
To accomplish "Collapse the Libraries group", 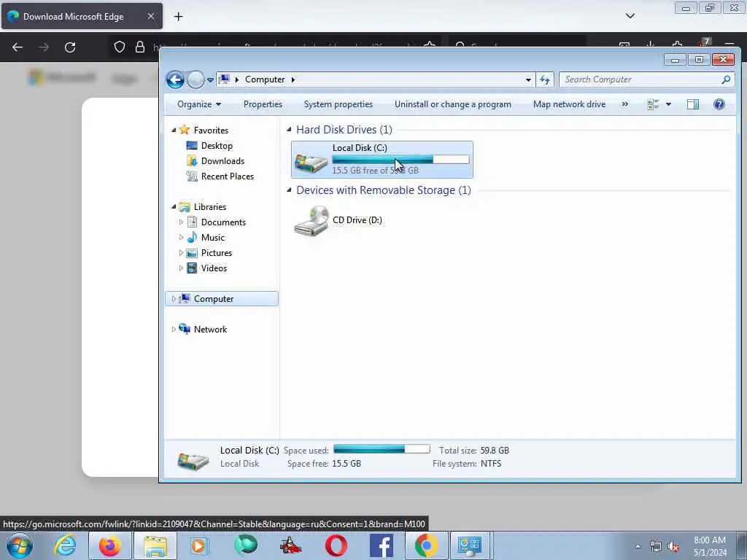I will coord(174,206).
